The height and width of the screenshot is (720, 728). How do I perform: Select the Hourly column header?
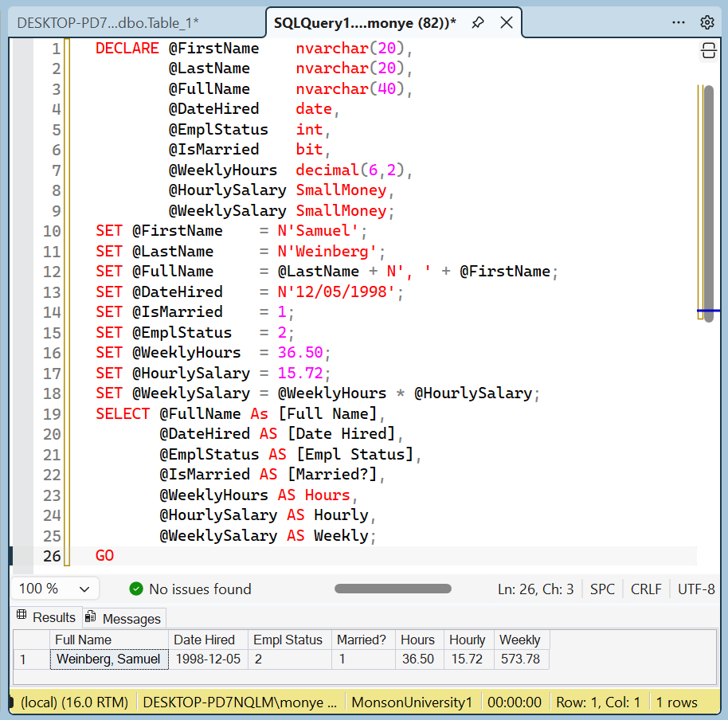tap(468, 640)
